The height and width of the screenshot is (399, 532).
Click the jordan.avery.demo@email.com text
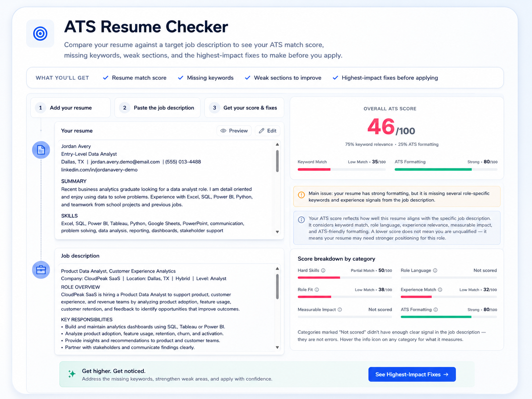click(x=125, y=162)
